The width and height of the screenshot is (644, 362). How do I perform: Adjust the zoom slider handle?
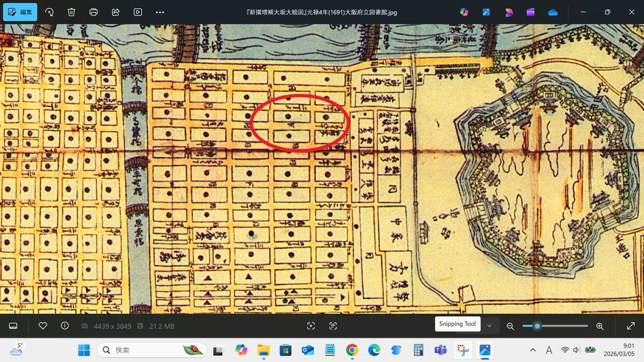click(537, 326)
